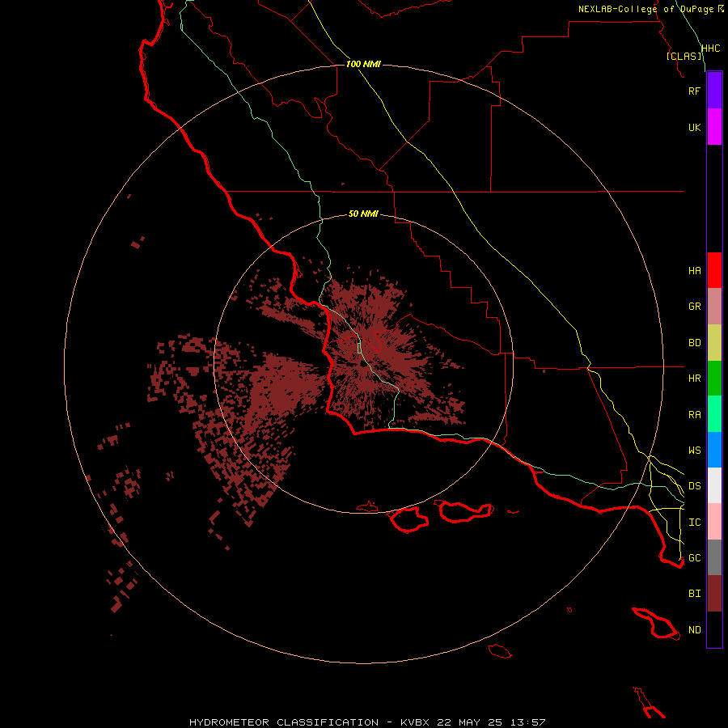Click the ND black legend swatch
This screenshot has height=728, width=728.
coord(714,629)
